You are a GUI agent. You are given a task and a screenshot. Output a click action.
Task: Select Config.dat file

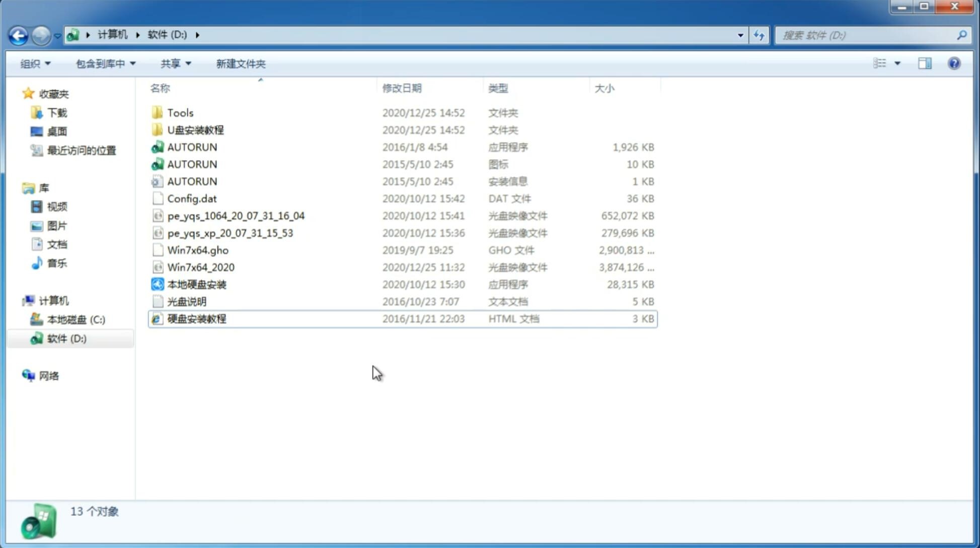pos(191,198)
